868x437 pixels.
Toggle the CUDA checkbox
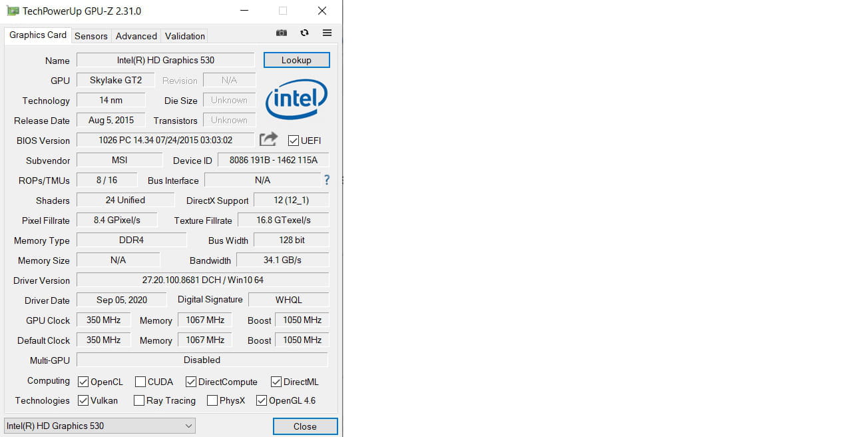140,382
